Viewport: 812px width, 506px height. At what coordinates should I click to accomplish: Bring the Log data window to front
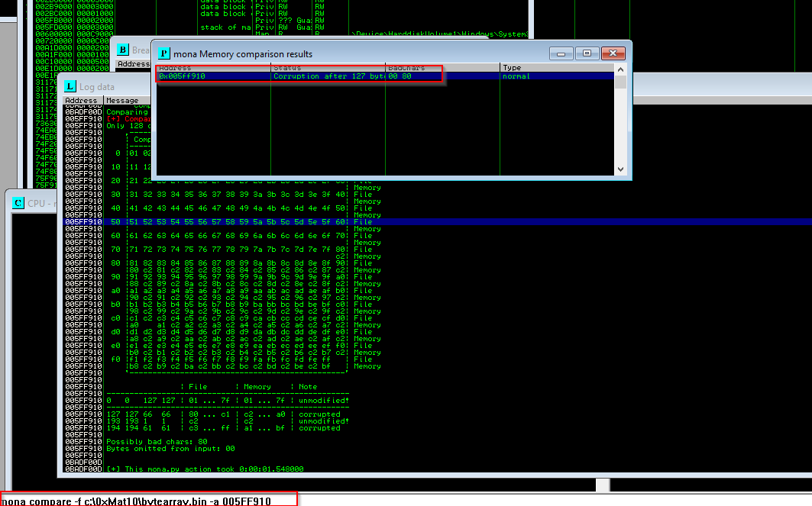tap(95, 87)
